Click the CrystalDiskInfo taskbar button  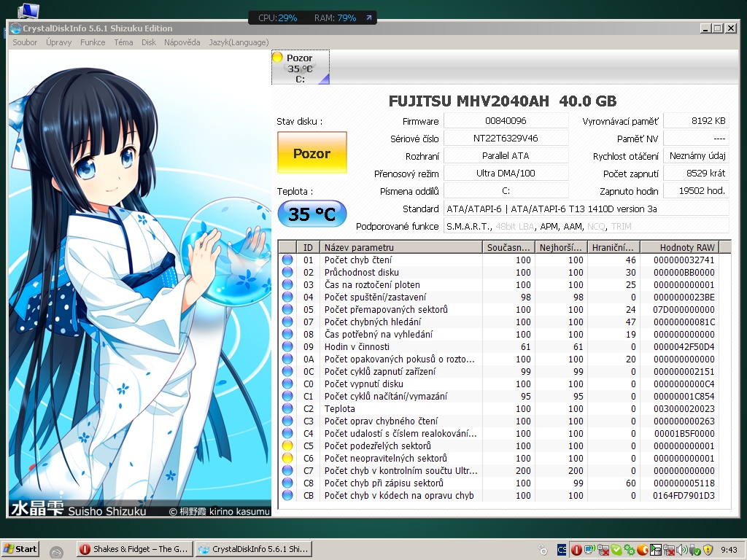coord(253,549)
